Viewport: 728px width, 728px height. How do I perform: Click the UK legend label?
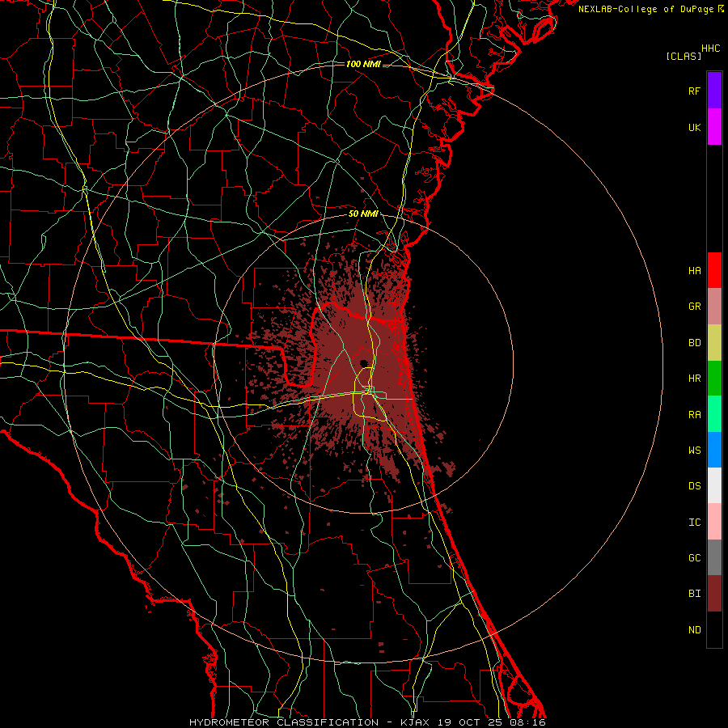click(x=694, y=128)
